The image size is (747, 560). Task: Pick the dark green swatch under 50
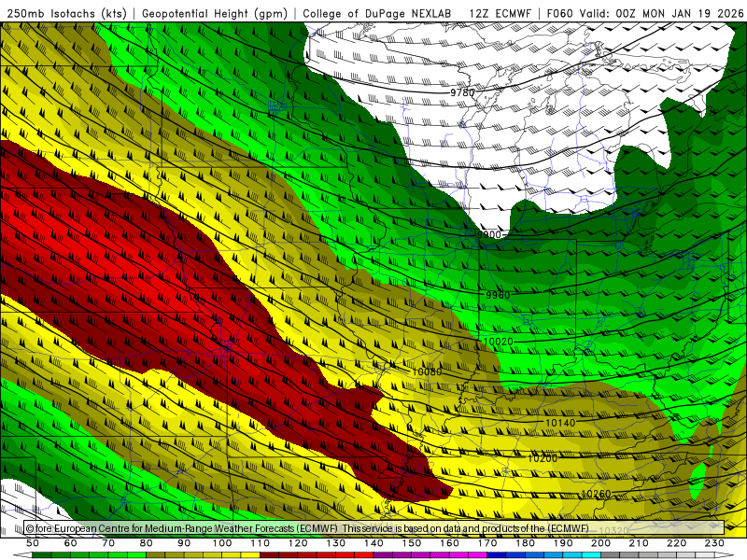pyautogui.click(x=42, y=555)
